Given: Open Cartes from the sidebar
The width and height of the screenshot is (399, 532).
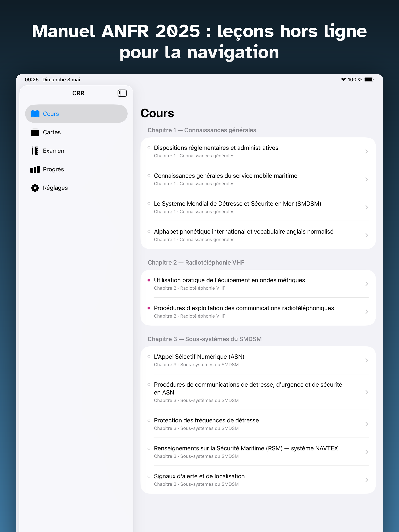Looking at the screenshot, I should tap(76, 132).
